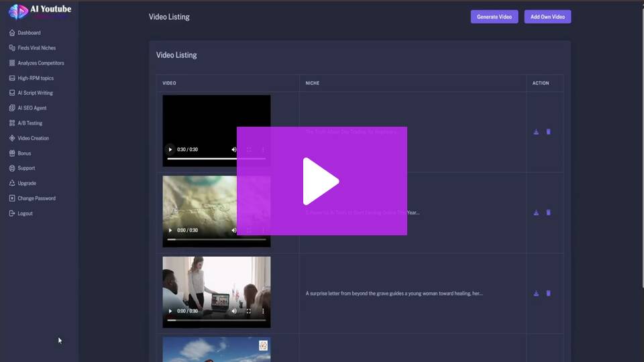The width and height of the screenshot is (644, 362).
Task: Open more options on office meeting video
Action: click(263, 311)
